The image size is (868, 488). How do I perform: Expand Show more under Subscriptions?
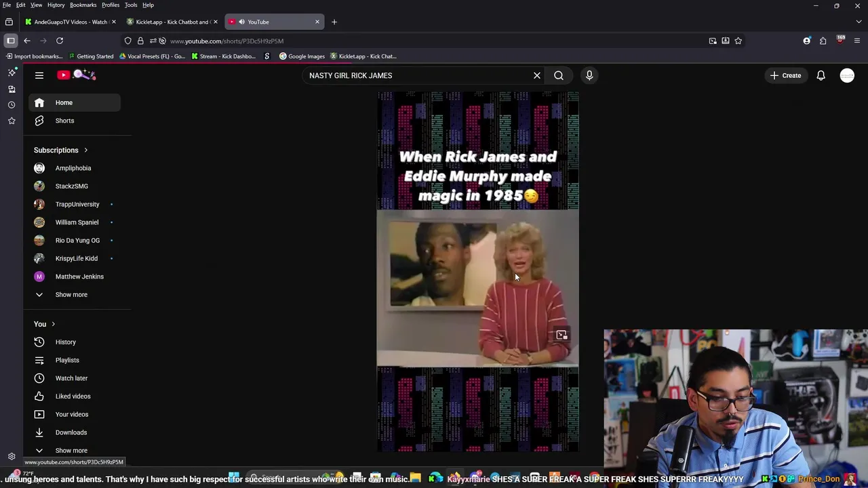[x=75, y=294]
